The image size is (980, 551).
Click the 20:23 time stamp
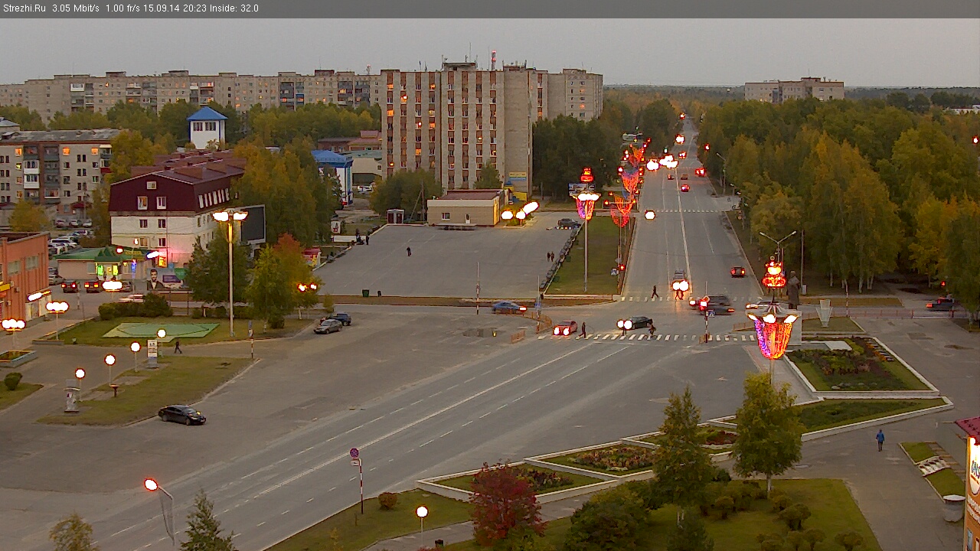[x=194, y=8]
